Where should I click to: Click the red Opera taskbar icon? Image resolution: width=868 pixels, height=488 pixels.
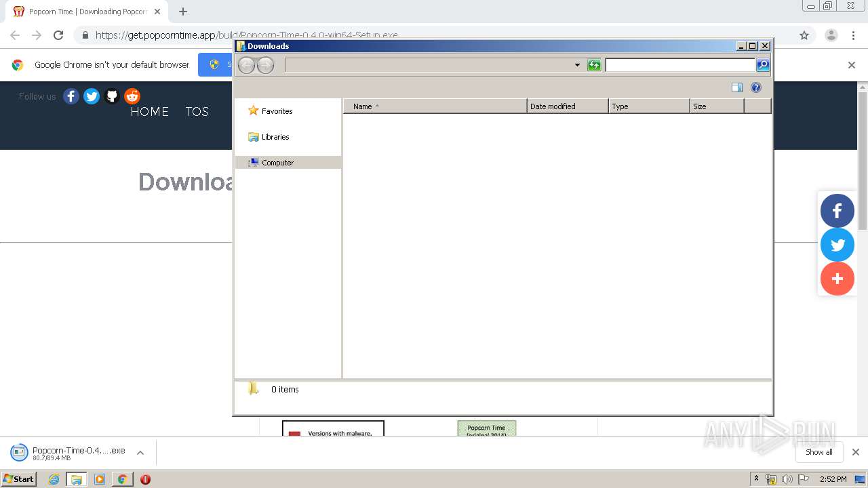click(145, 479)
